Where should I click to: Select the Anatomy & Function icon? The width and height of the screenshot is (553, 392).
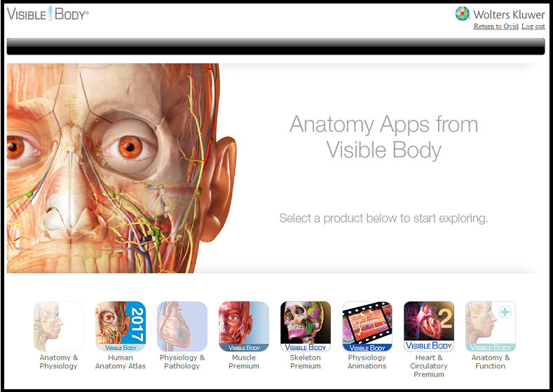coord(491,326)
